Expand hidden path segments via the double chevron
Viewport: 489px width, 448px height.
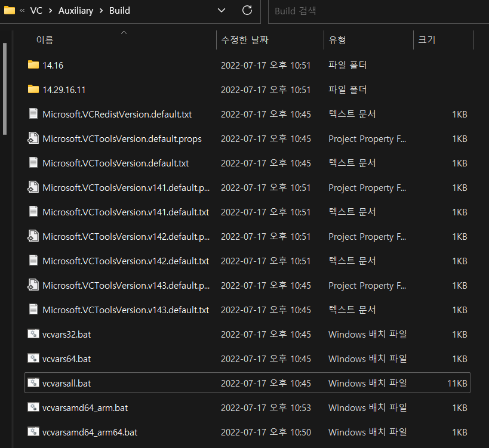22,11
